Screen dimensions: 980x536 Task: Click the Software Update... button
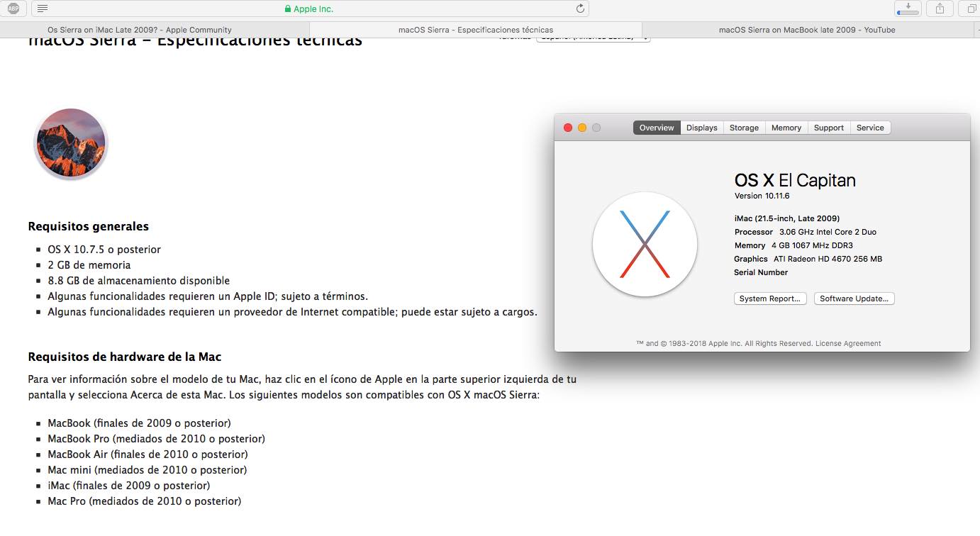(x=854, y=298)
